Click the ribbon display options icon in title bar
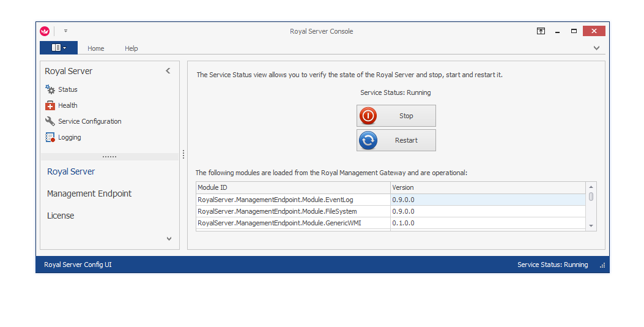Screen dimensions: 644x327 click(541, 31)
